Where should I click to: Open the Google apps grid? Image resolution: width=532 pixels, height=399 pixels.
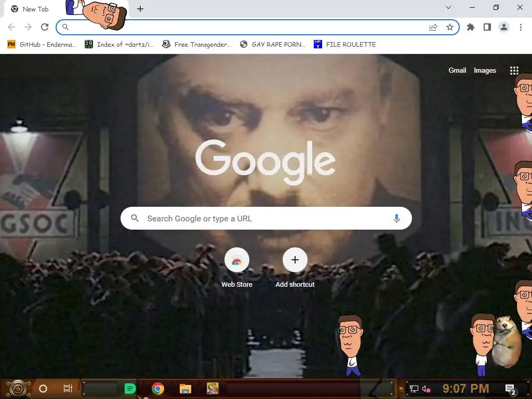pyautogui.click(x=514, y=71)
